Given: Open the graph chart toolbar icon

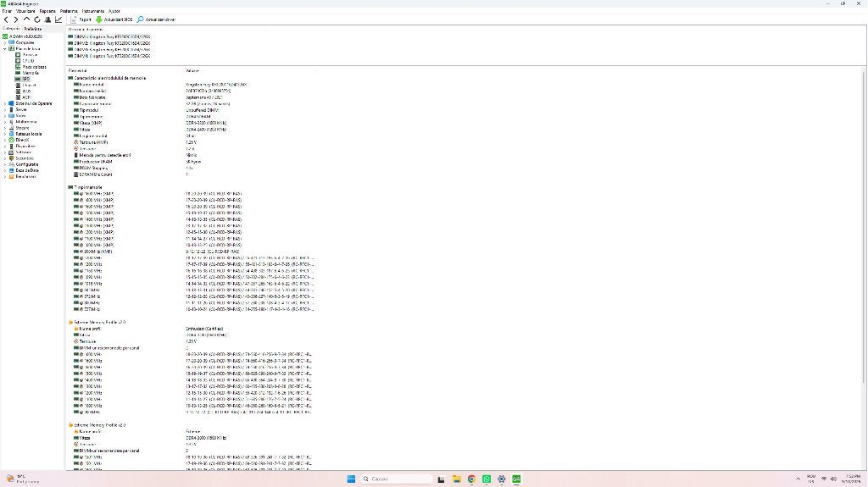Looking at the screenshot, I should [58, 19].
